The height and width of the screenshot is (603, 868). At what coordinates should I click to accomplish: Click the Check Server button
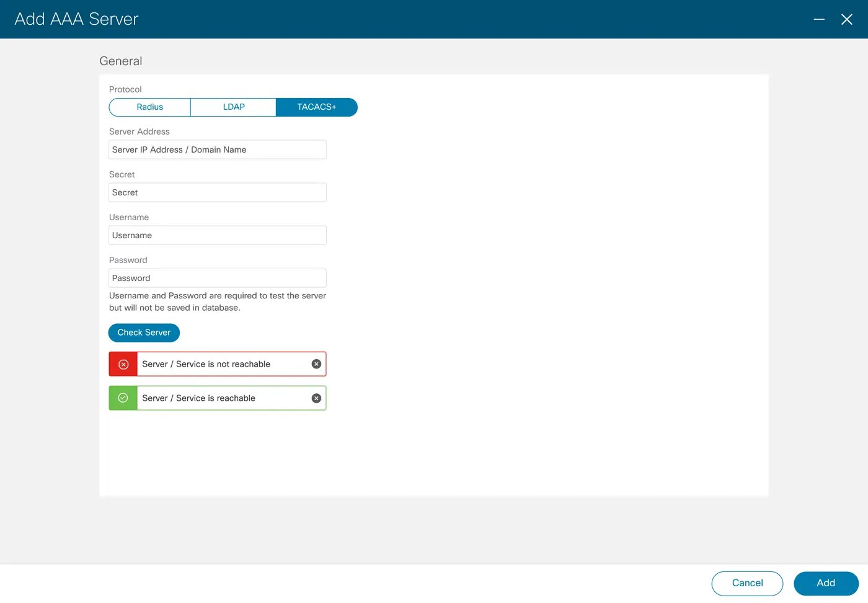pos(144,333)
